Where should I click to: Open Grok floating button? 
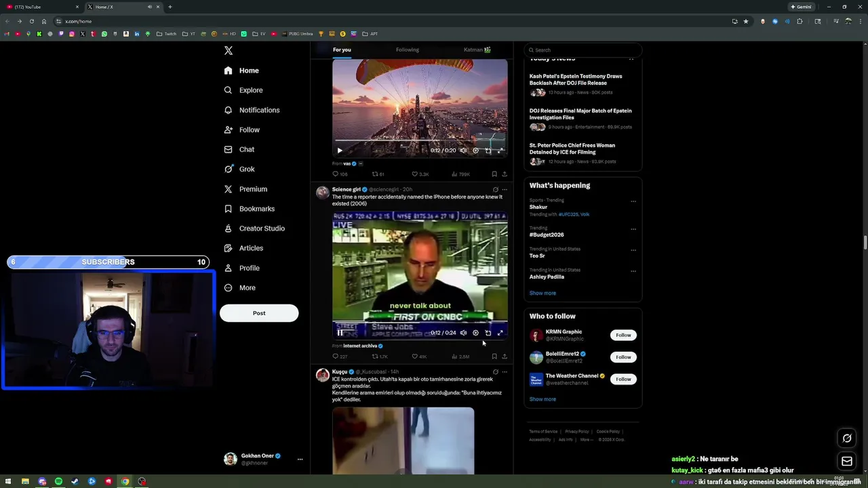(847, 439)
